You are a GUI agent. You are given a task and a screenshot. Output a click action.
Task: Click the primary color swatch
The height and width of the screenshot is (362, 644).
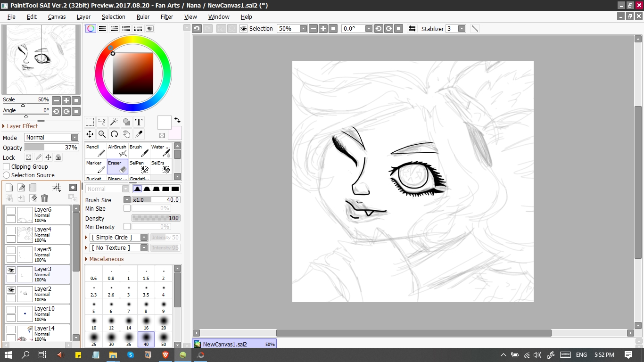[164, 123]
